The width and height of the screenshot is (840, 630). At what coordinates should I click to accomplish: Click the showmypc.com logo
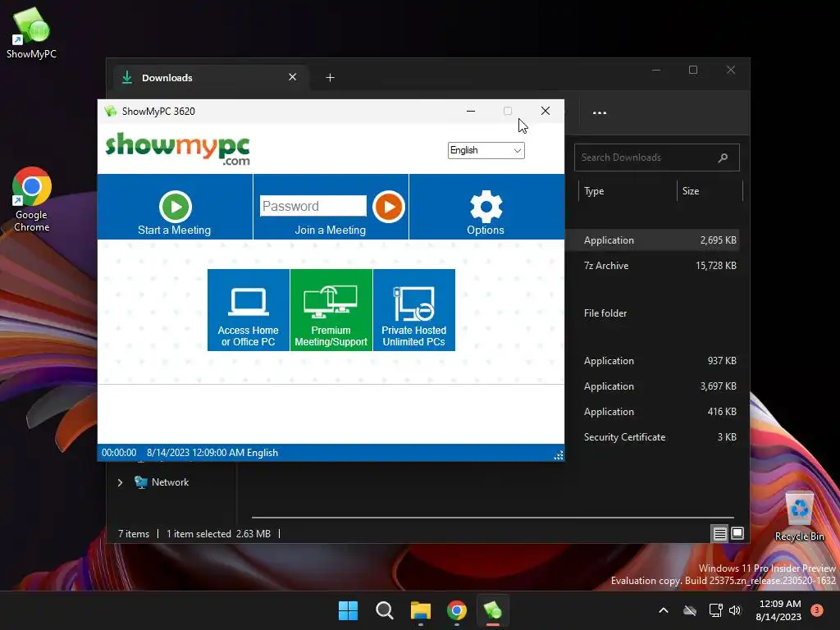coord(178,149)
